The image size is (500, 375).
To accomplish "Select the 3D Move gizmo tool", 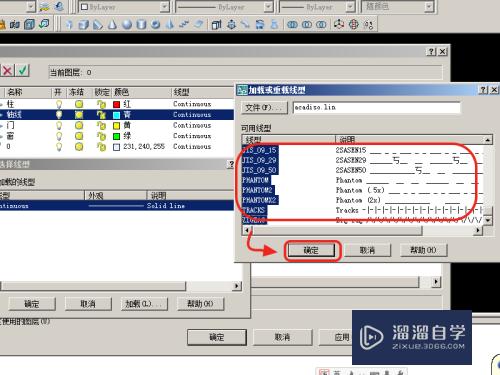I will [x=339, y=24].
